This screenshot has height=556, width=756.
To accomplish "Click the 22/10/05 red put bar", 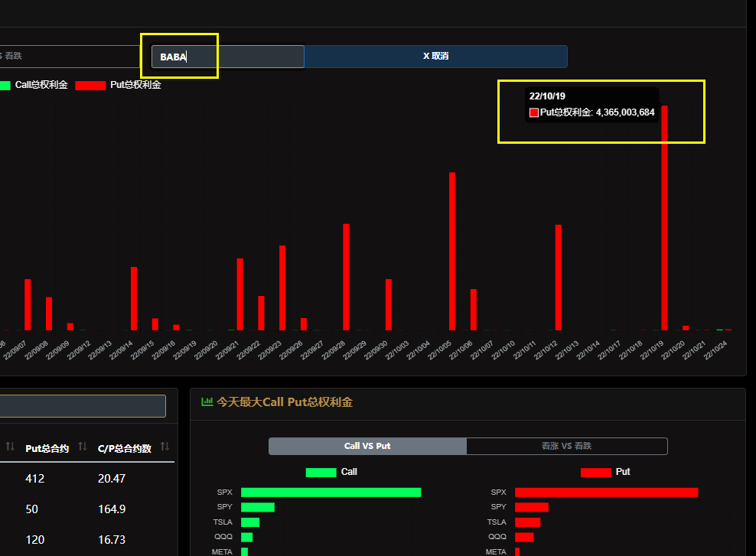I will 452,251.
